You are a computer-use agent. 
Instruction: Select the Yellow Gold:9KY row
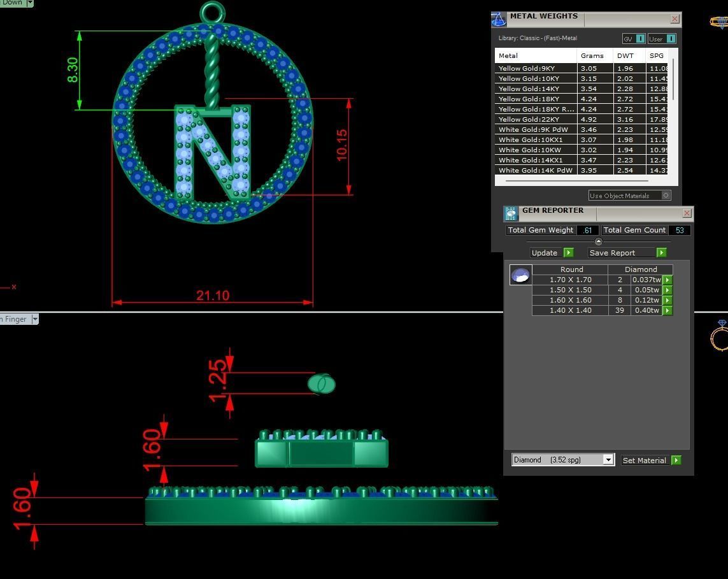[x=582, y=68]
